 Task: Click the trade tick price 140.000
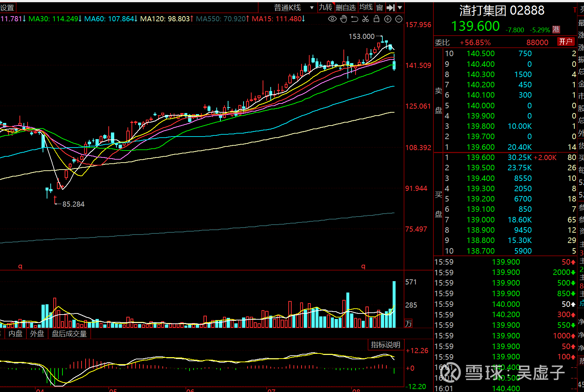506,304
